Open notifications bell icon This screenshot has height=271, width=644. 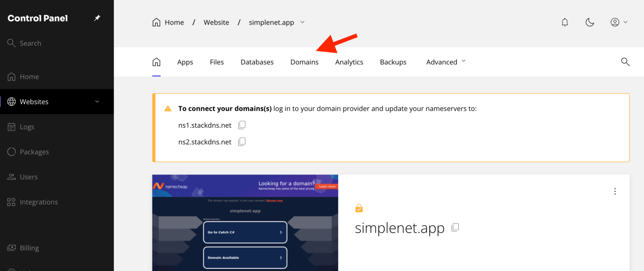coord(565,22)
